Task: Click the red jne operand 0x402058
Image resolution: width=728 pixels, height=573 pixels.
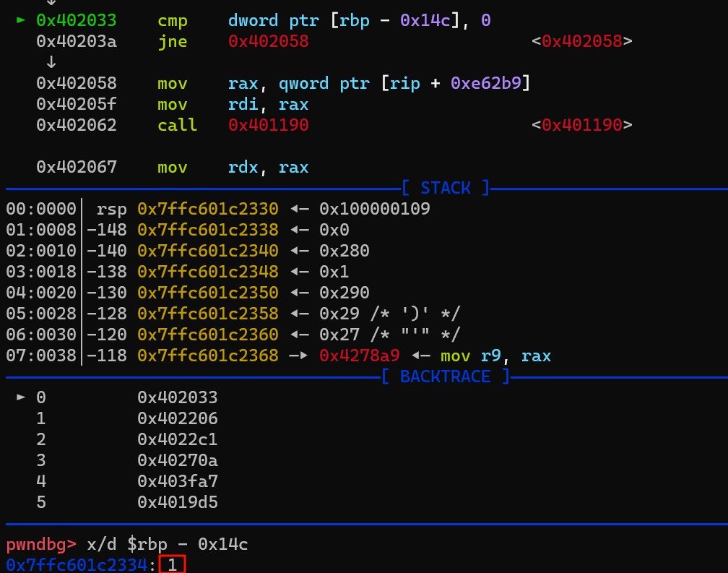Action: [x=268, y=41]
